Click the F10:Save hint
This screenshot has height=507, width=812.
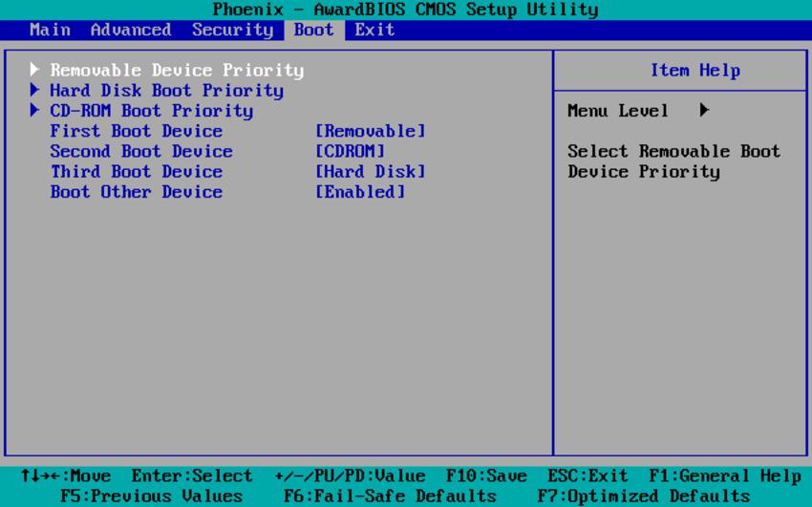click(x=486, y=475)
